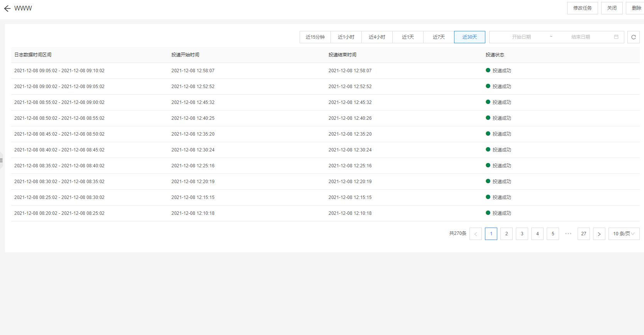Click delivery end time 12:40:26

click(350, 118)
